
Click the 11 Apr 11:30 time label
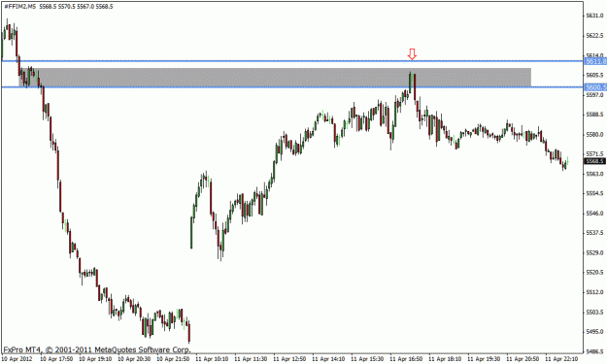pos(251,359)
